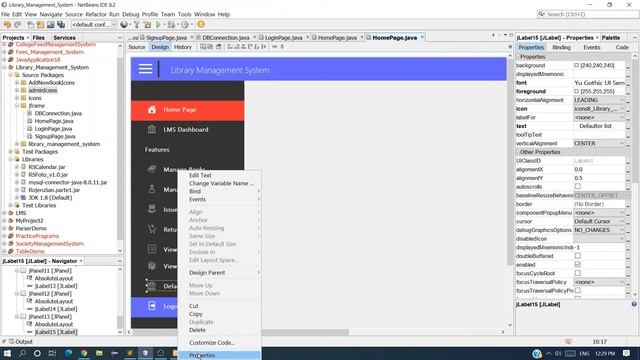Open the labelFor none dropdown
Image resolution: width=640 pixels, height=360 pixels.
(x=599, y=117)
